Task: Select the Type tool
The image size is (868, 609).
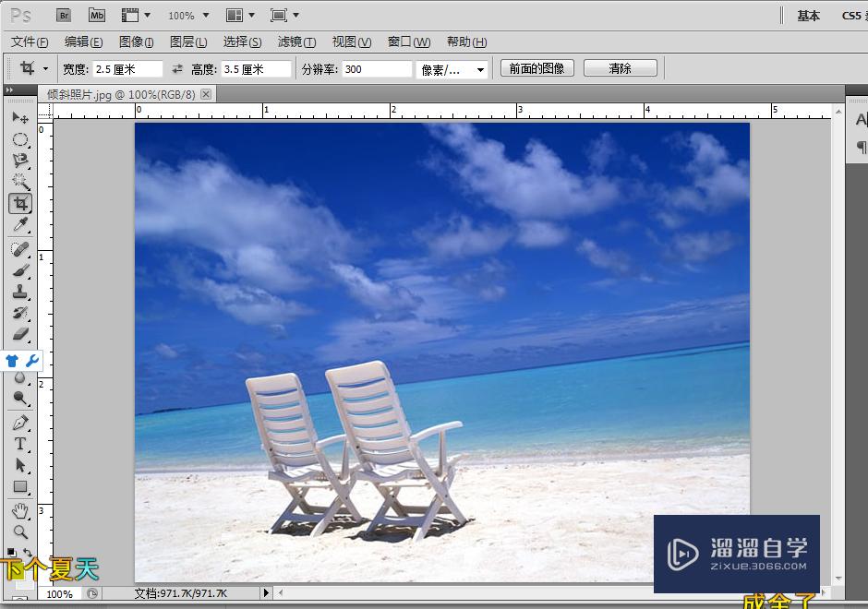Action: point(20,445)
